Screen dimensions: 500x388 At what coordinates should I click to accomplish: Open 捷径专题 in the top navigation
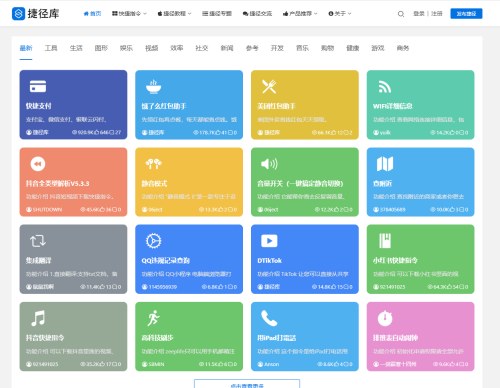pos(217,14)
